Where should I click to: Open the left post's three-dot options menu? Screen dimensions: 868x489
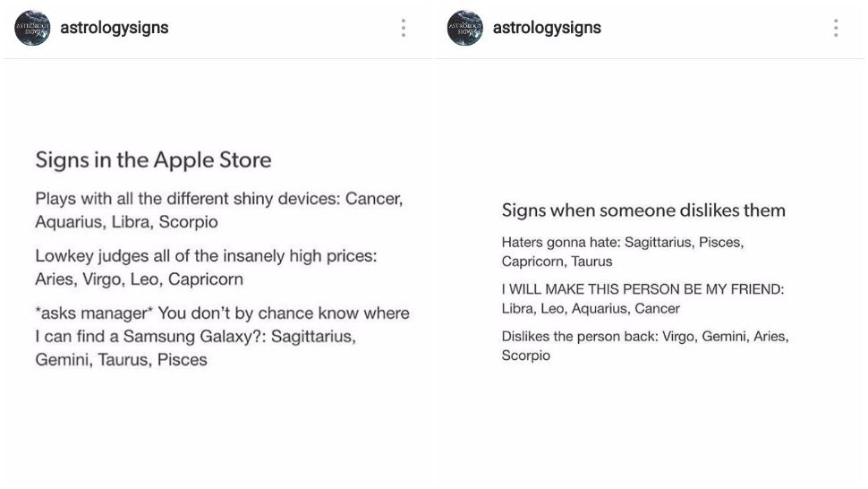tap(403, 28)
